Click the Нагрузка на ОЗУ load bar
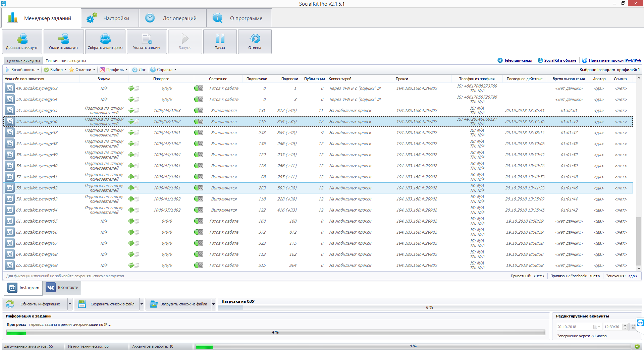This screenshot has width=644, height=352. click(x=430, y=307)
